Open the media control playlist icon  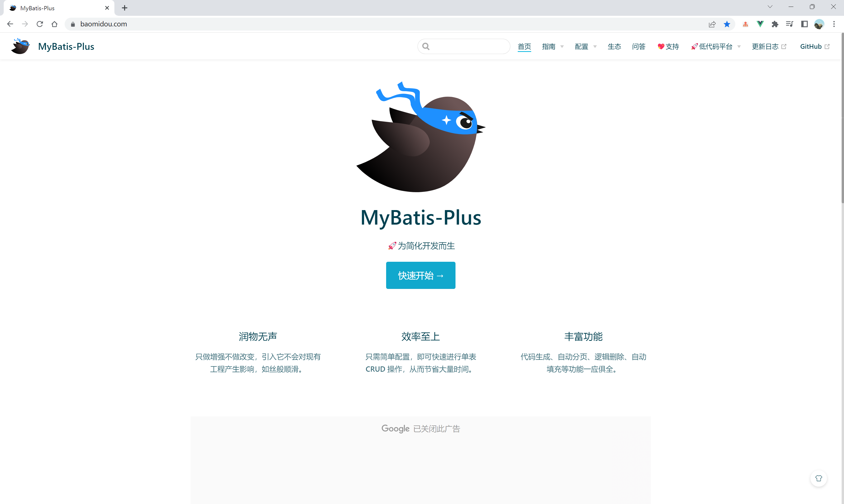(x=790, y=24)
